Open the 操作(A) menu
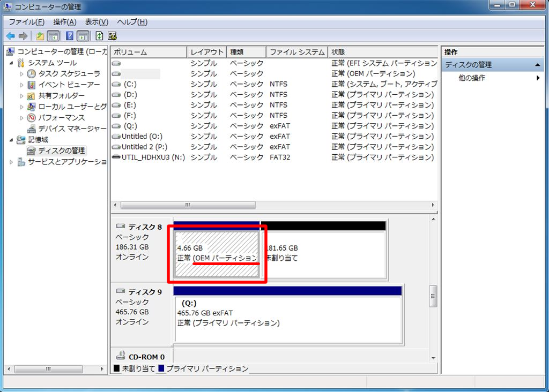This screenshot has width=549, height=392. 64,22
